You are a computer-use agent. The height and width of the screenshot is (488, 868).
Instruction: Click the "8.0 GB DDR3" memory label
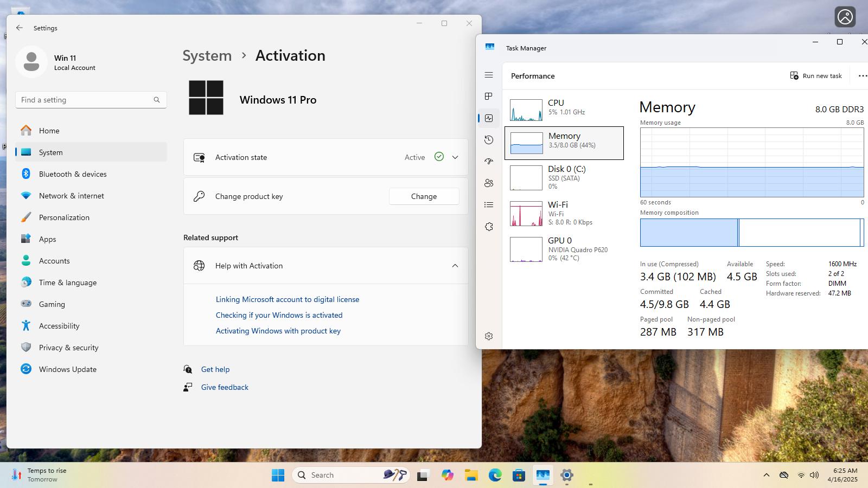[x=839, y=109]
